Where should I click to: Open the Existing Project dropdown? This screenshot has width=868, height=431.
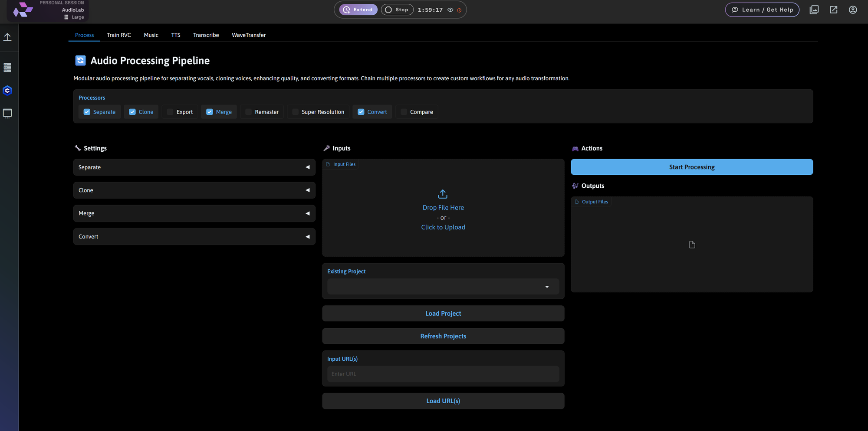pos(443,286)
